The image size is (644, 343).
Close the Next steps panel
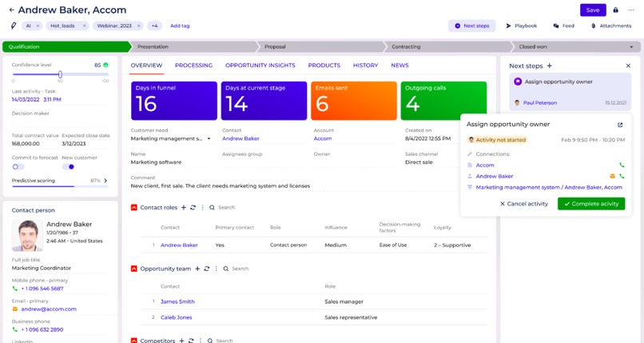(x=628, y=66)
